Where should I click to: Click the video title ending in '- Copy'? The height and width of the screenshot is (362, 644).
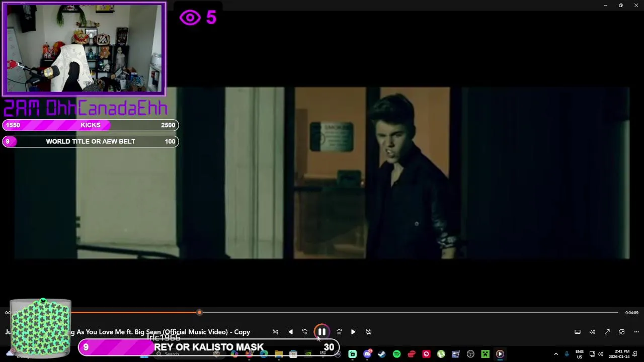click(x=128, y=332)
